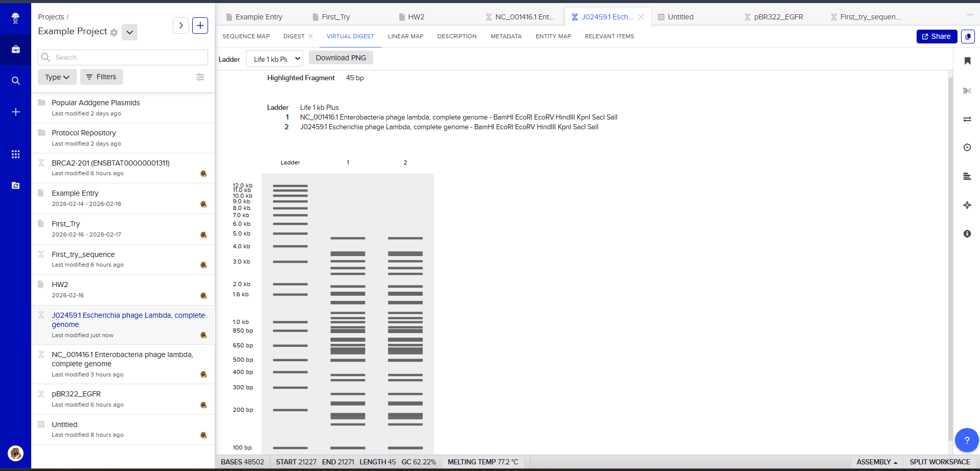Click the Share button
The image size is (980, 471).
pos(936,37)
